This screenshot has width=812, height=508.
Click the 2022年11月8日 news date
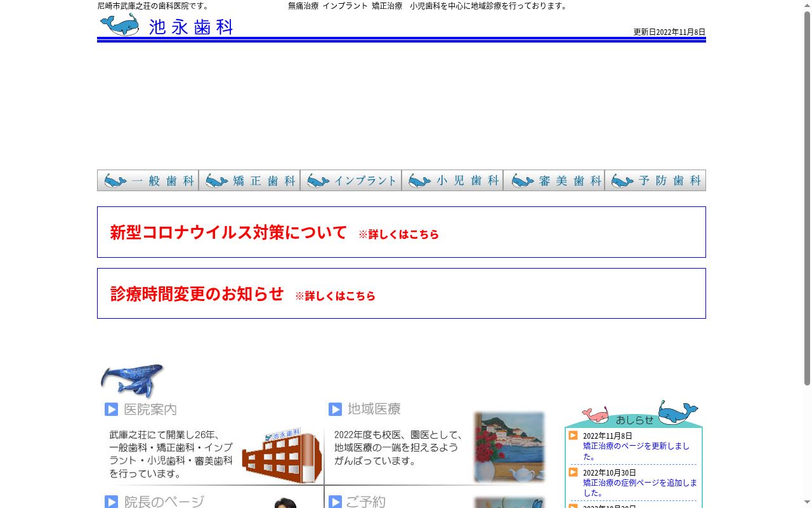[608, 436]
